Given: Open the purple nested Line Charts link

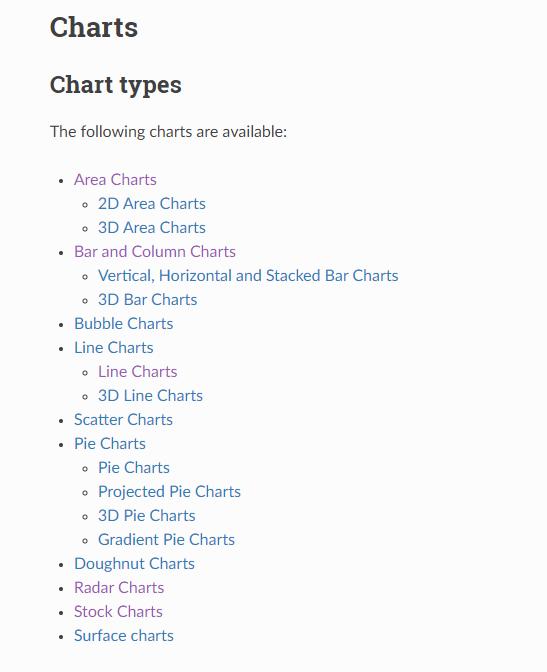Looking at the screenshot, I should tap(138, 372).
